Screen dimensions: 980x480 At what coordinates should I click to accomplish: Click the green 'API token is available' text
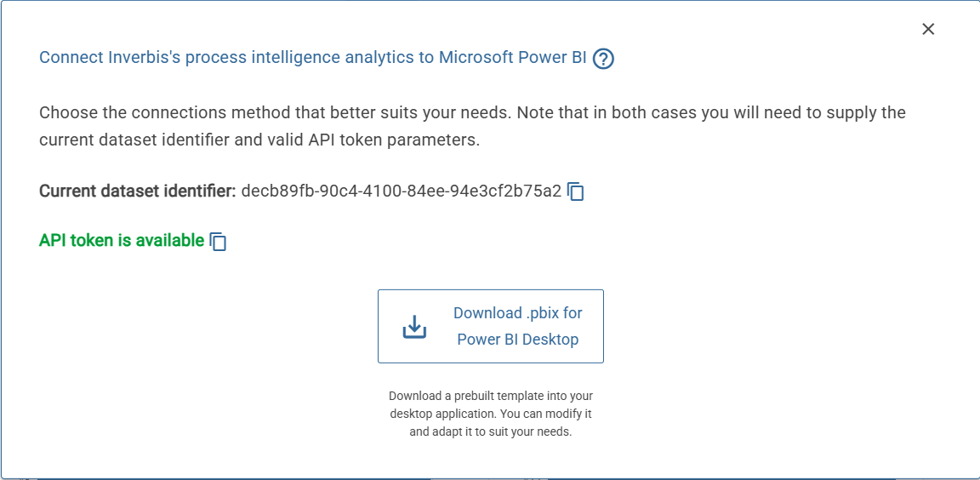coord(122,241)
